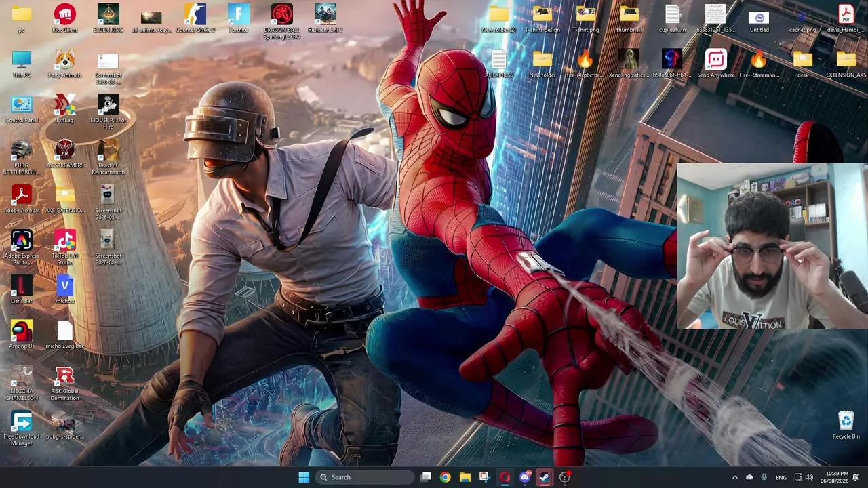The width and height of the screenshot is (868, 488).
Task: Select the EXTENSION_AKS folder
Action: point(846,64)
